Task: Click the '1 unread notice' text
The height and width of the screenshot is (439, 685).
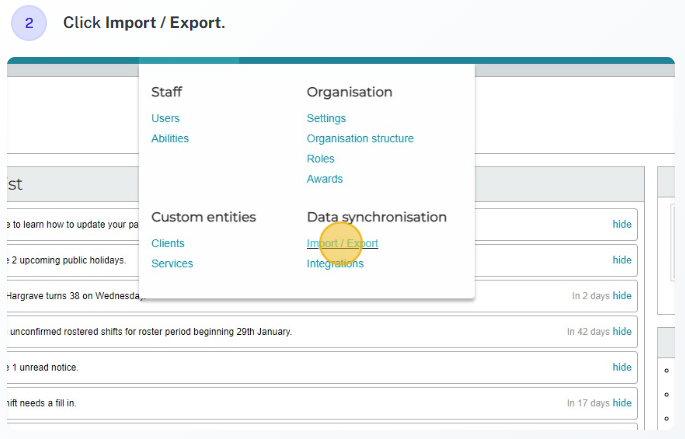Action: (x=45, y=367)
